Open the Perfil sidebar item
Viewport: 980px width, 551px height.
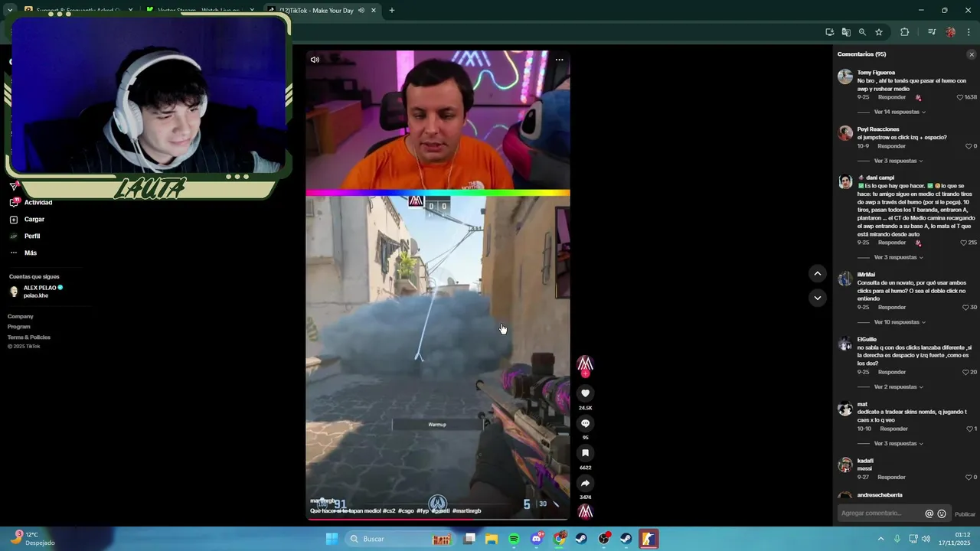pyautogui.click(x=25, y=236)
